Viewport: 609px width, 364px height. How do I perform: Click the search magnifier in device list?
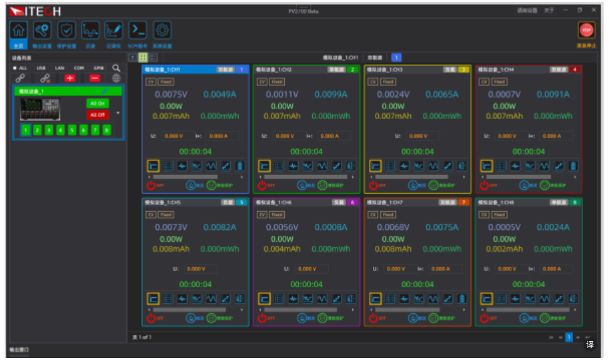click(116, 68)
